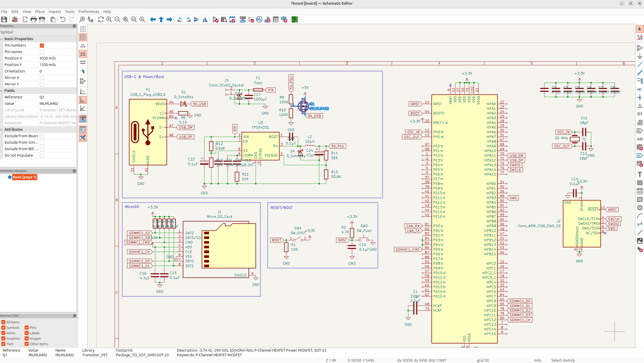
Task: Click the Undo arrow icon
Action: 63,19
